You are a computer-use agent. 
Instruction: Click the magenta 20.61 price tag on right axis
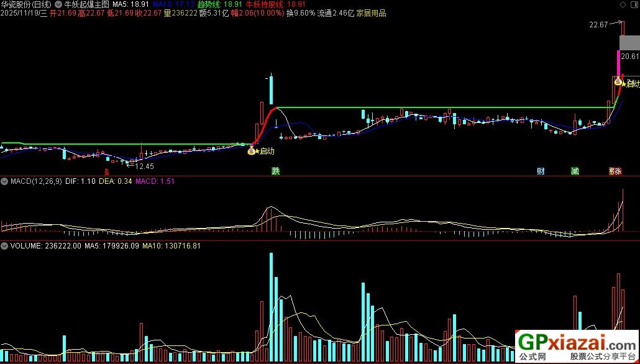point(629,57)
